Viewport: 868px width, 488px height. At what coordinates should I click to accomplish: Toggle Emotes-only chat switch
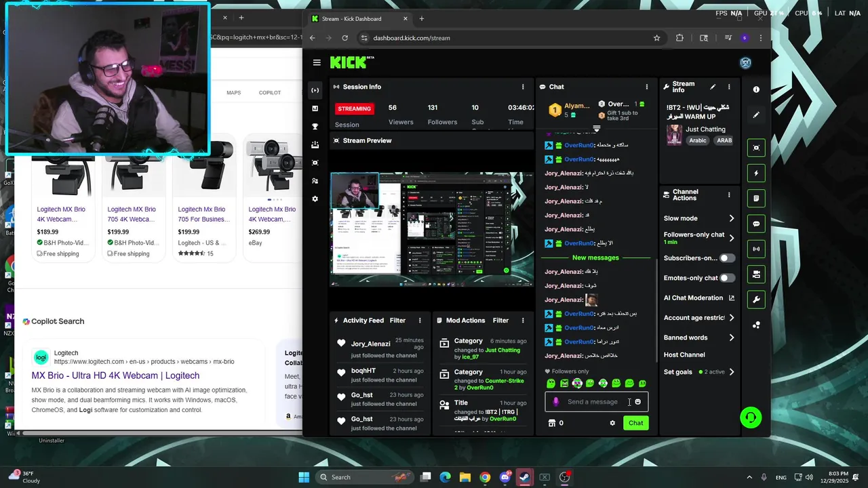pos(727,278)
